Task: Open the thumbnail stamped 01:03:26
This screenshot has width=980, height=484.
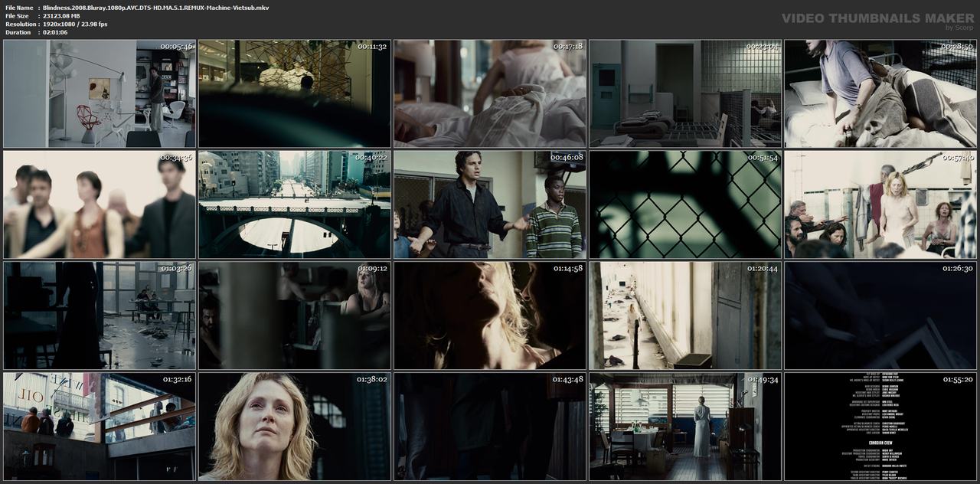Action: (100, 316)
